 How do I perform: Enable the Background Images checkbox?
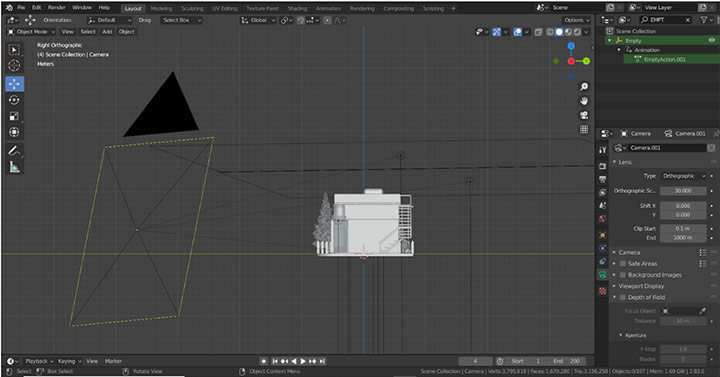(623, 275)
